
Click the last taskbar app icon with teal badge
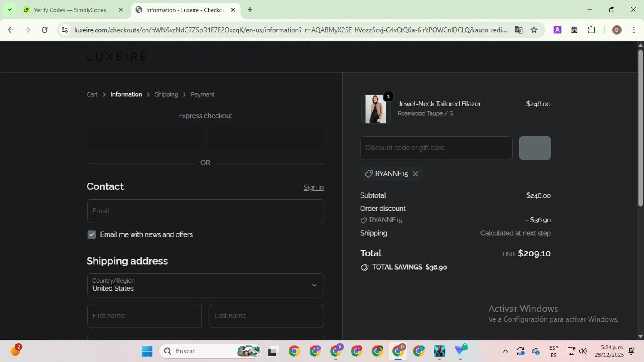click(x=461, y=351)
